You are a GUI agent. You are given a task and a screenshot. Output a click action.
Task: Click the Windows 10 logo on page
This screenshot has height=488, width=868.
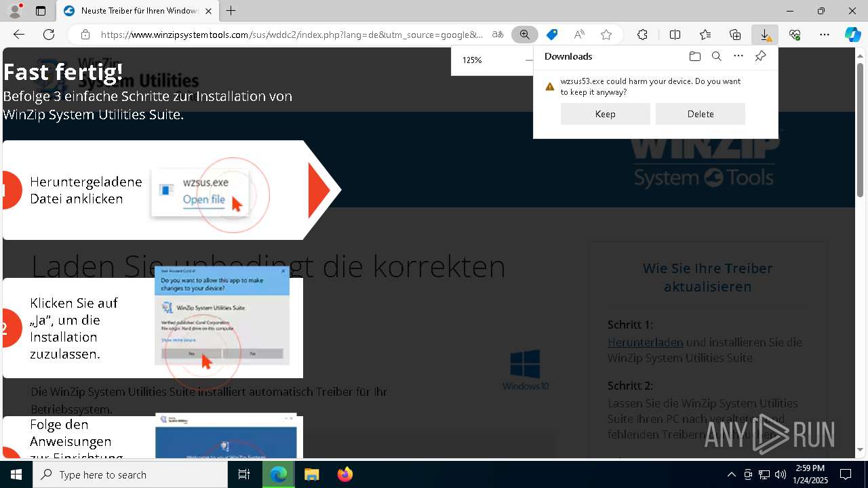coord(526,369)
